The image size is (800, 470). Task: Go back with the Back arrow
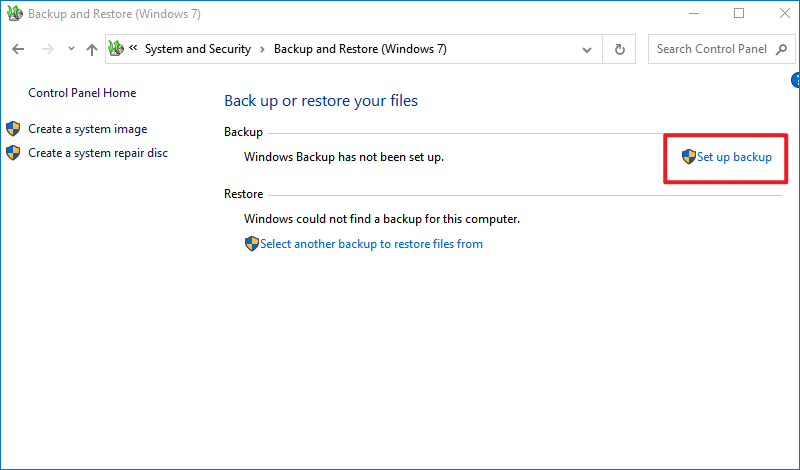tap(18, 49)
